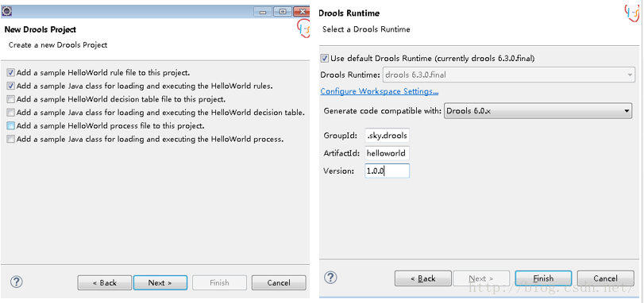Click the 'New Drools Project' heading text
This screenshot has height=303, width=644.
pyautogui.click(x=40, y=29)
